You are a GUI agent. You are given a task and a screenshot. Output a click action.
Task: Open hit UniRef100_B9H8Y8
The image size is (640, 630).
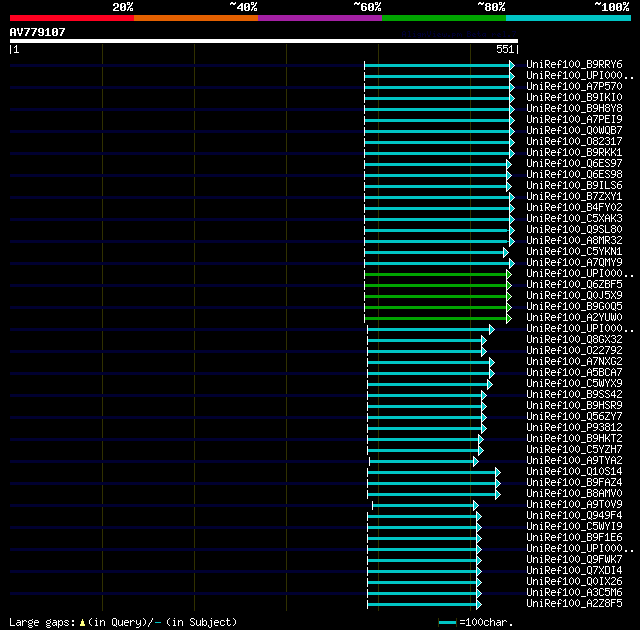point(574,109)
